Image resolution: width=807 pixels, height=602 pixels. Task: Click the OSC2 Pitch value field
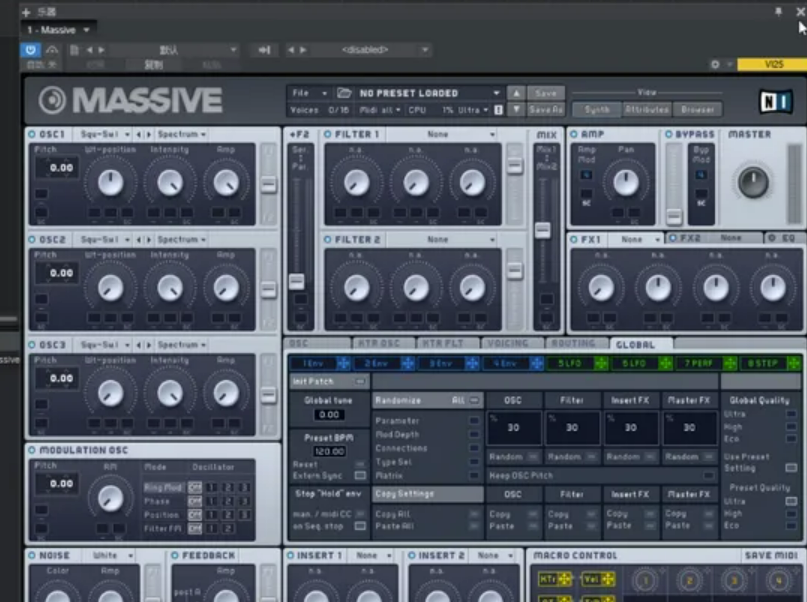click(x=58, y=273)
